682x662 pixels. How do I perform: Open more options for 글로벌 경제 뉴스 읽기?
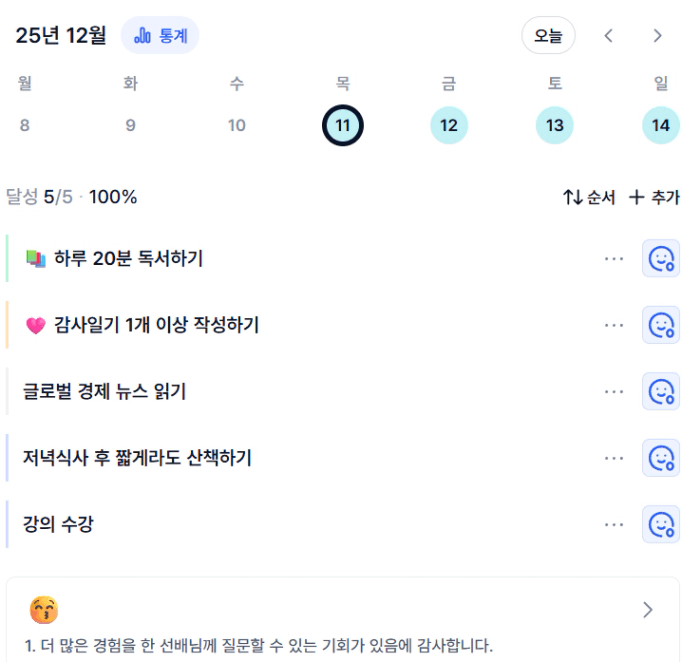(x=614, y=391)
